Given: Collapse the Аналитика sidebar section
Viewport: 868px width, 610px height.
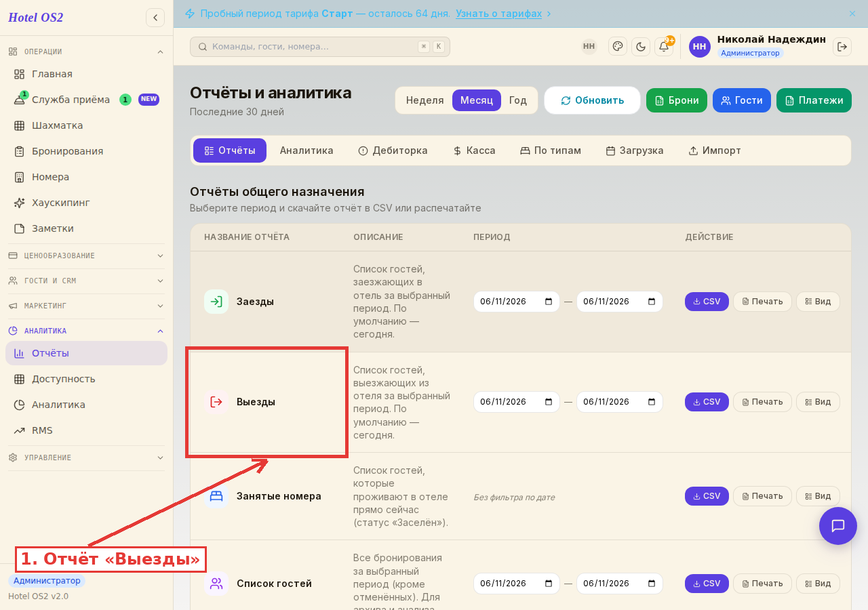Looking at the screenshot, I should coord(86,331).
